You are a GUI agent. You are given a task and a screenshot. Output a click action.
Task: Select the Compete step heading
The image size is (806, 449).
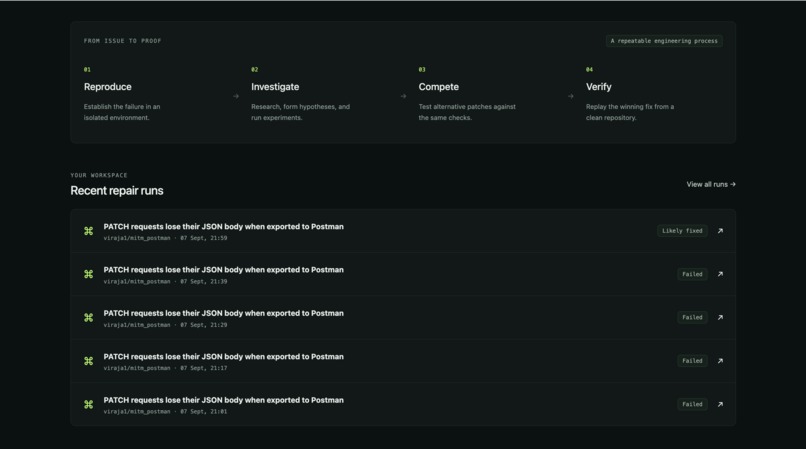pos(438,87)
